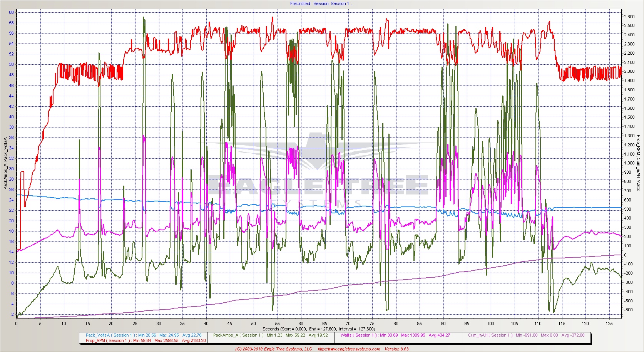The height and width of the screenshot is (352, 644).
Task: Click the -600 tick on right axis
Action: [629, 310]
